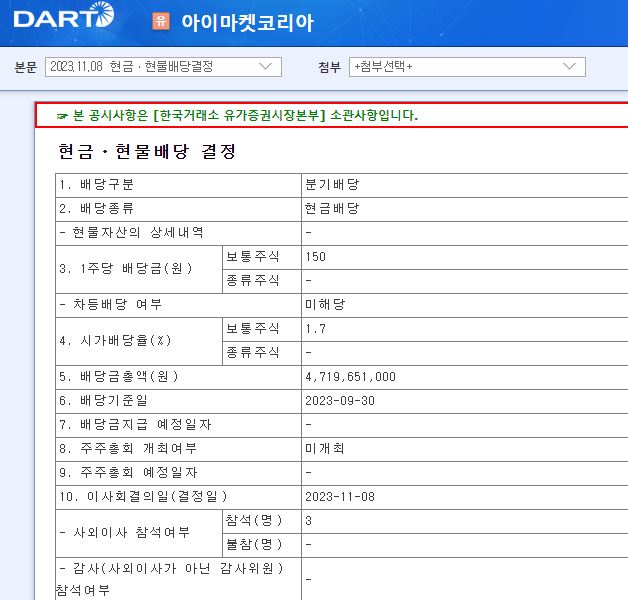
Task: Click the 사외이사 참석여부 label
Action: click(125, 532)
